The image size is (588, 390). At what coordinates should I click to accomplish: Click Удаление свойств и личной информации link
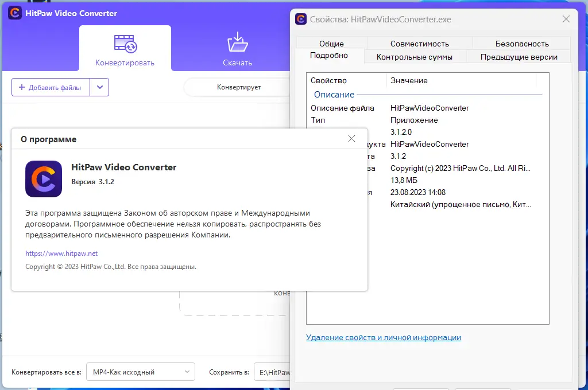tap(384, 338)
